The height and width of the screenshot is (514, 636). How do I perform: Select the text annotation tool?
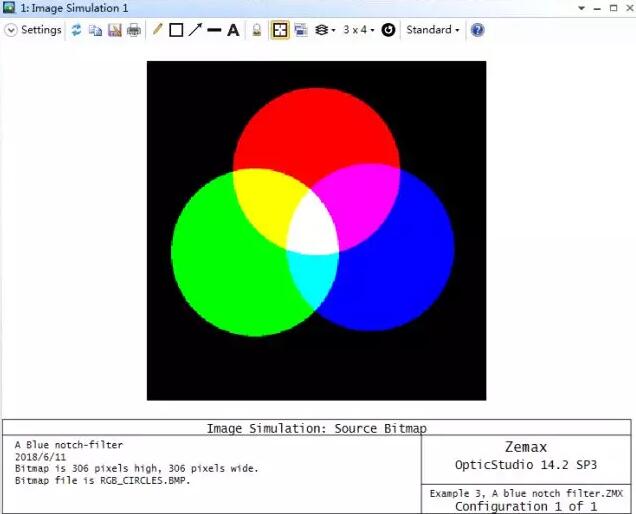[x=233, y=30]
